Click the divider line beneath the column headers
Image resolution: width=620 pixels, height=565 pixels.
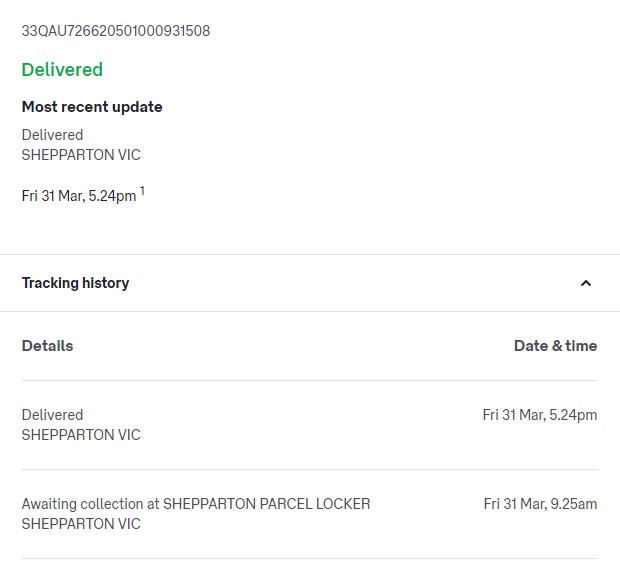point(310,380)
